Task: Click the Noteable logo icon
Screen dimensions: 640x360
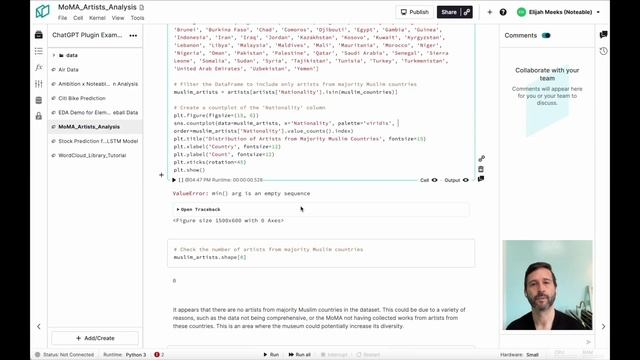Action: (x=42, y=11)
